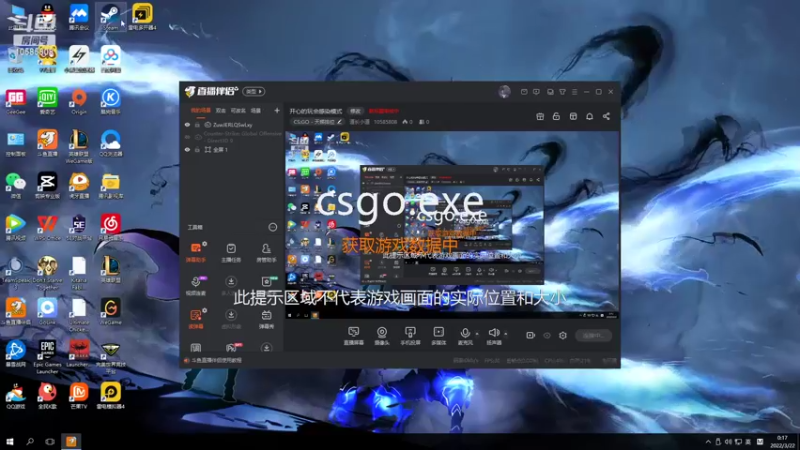The width and height of the screenshot is (800, 450).
Task: Select the 全屏1 source row
Action: click(232, 149)
